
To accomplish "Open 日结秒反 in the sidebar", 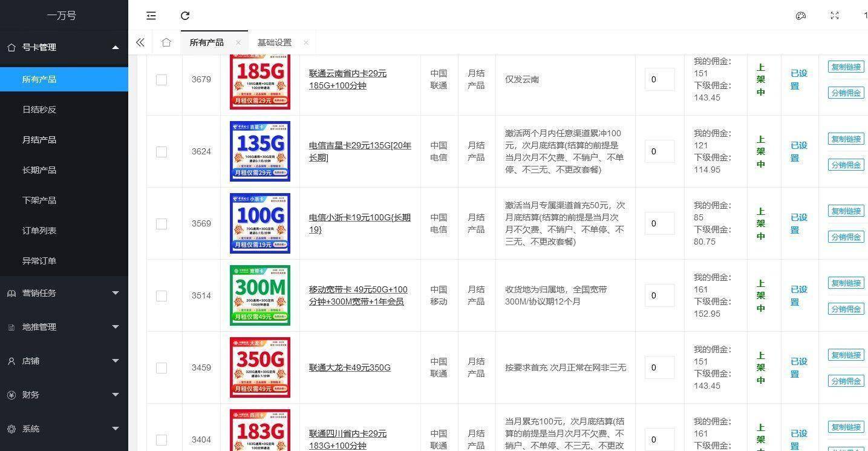I will click(x=64, y=110).
